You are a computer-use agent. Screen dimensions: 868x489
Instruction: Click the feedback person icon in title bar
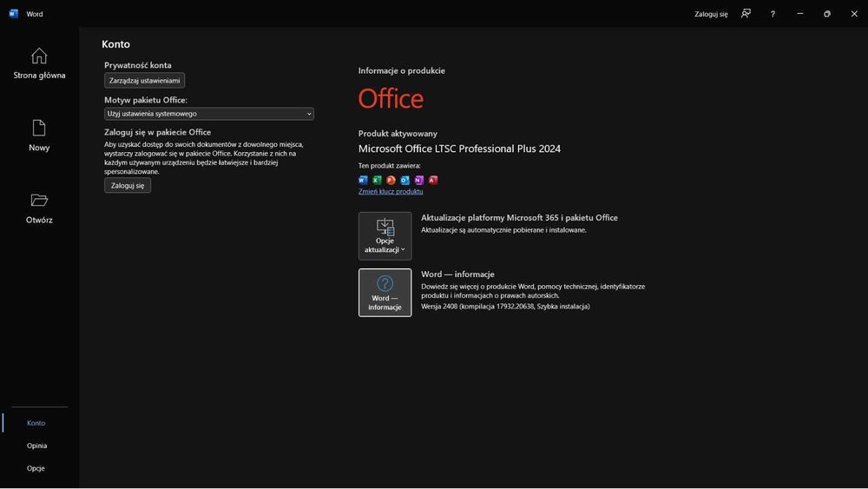click(746, 14)
